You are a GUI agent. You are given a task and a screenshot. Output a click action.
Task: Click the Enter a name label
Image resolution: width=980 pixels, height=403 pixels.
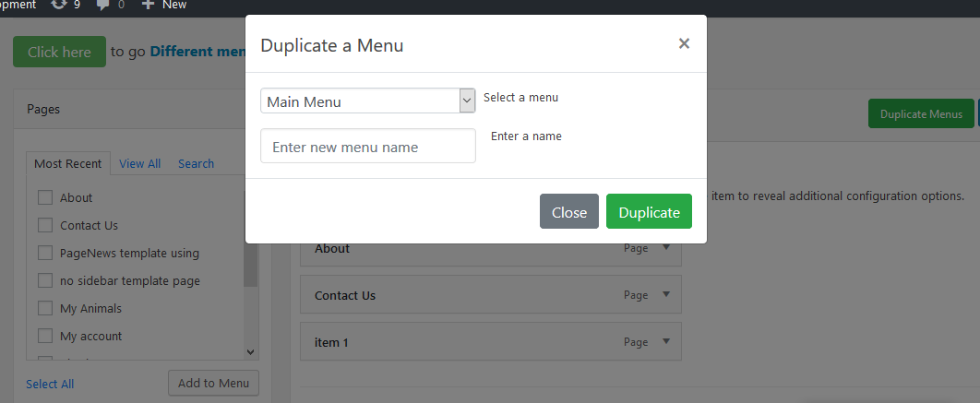tap(526, 136)
